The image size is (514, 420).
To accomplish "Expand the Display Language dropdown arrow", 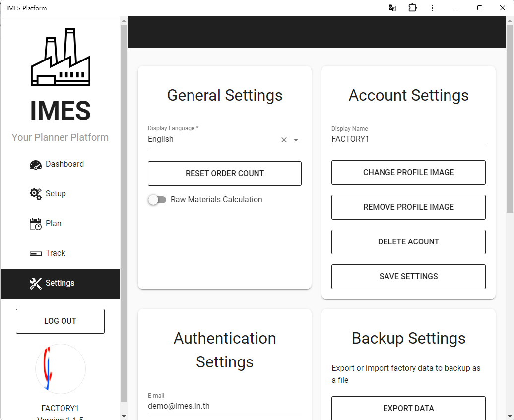I will pos(296,140).
